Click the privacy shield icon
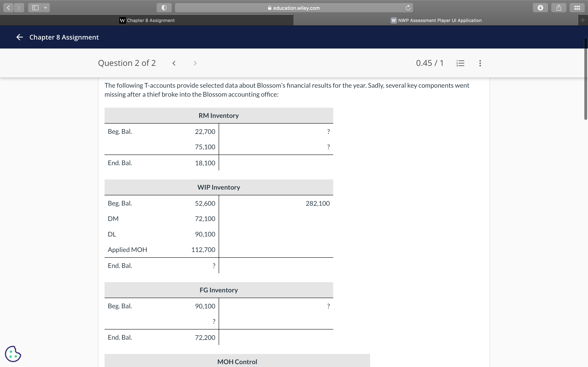The width and height of the screenshot is (588, 367). 164,8
